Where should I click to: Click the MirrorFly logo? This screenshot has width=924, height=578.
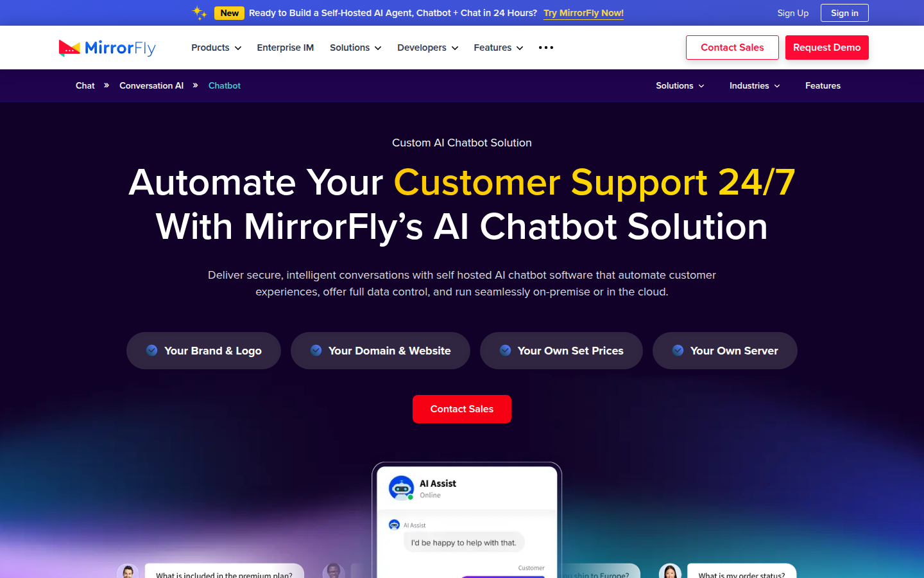pyautogui.click(x=107, y=48)
